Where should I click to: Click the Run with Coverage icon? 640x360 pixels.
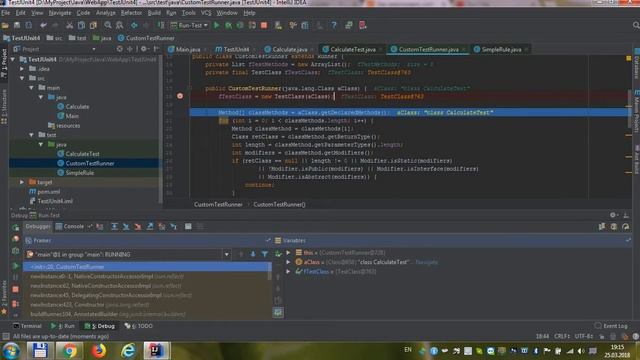click(240, 25)
